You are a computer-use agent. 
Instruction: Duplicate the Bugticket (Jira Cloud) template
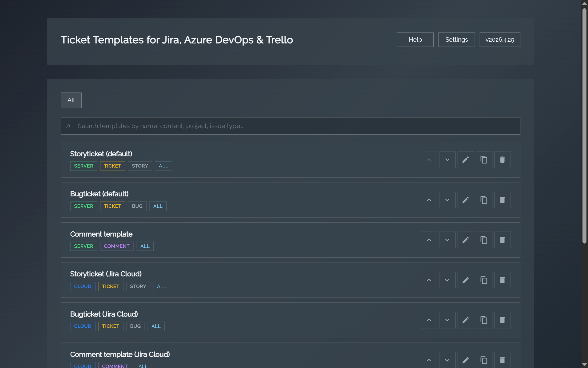tap(484, 320)
